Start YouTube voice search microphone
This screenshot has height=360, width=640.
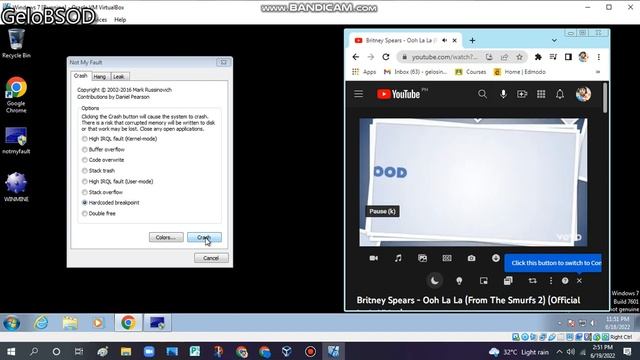coord(503,94)
